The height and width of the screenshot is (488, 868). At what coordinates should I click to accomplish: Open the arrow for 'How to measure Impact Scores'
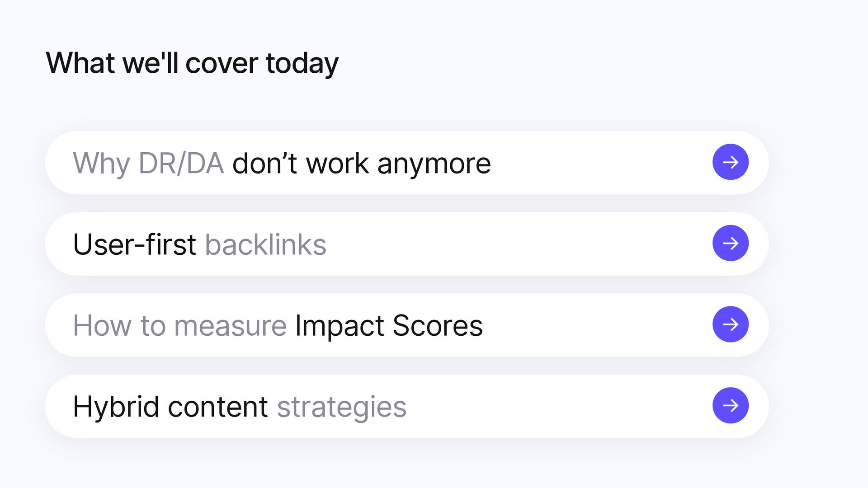(730, 324)
